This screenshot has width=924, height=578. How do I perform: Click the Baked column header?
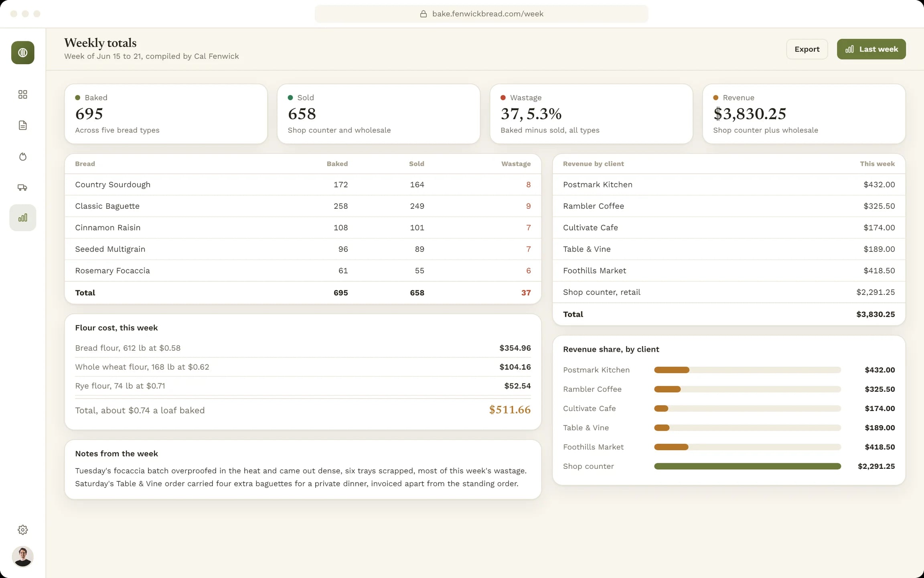[x=337, y=164]
